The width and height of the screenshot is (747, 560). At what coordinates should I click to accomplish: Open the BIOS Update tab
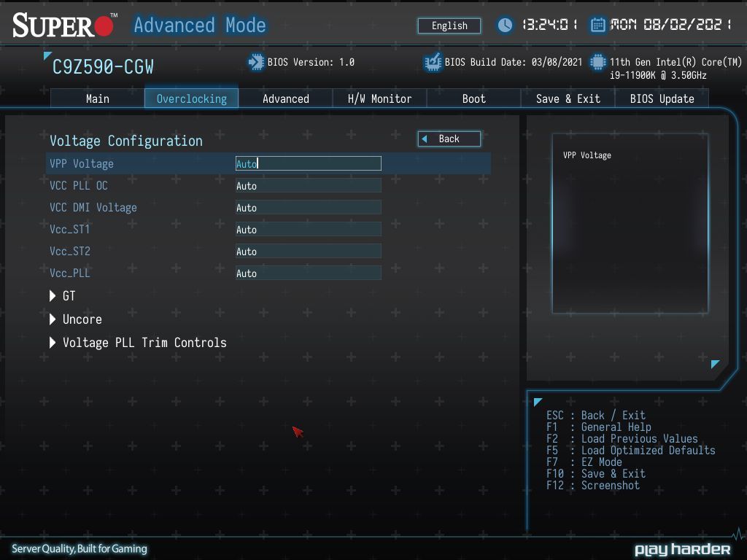click(x=662, y=98)
